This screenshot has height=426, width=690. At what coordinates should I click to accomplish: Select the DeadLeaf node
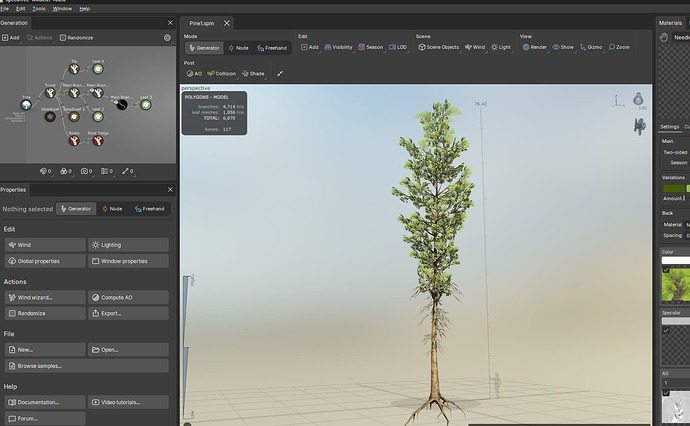(x=50, y=117)
